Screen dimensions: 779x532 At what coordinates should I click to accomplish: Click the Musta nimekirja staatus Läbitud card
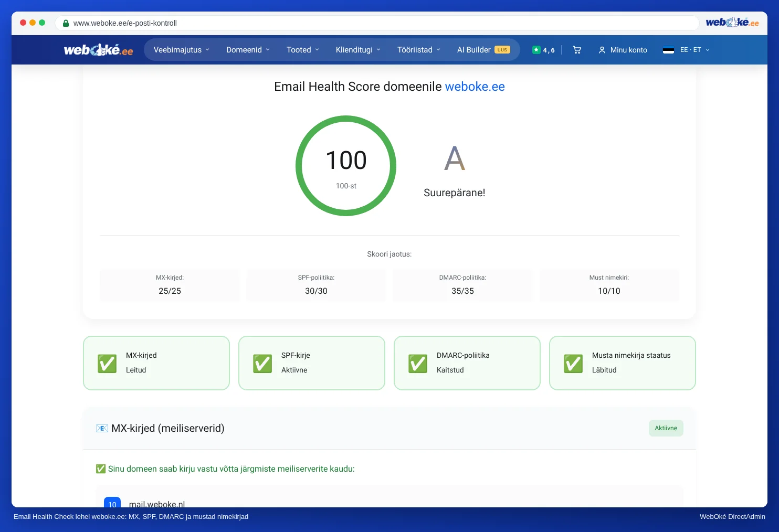pyautogui.click(x=623, y=363)
